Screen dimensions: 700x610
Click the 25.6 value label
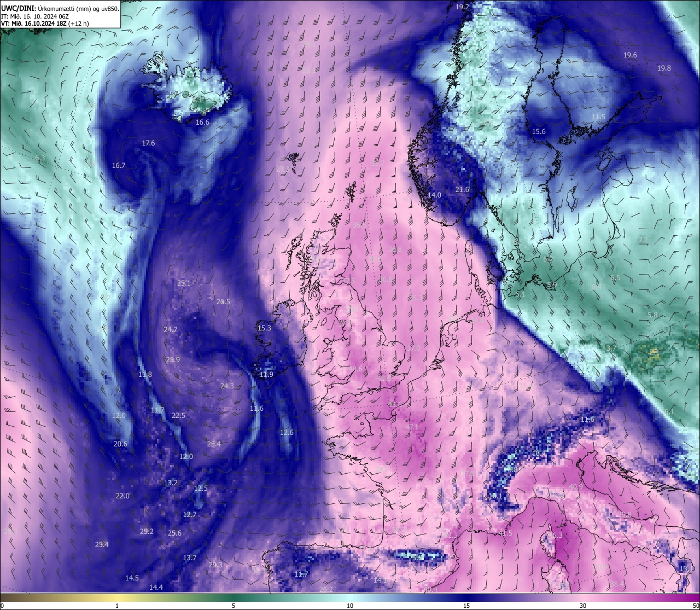(x=174, y=533)
